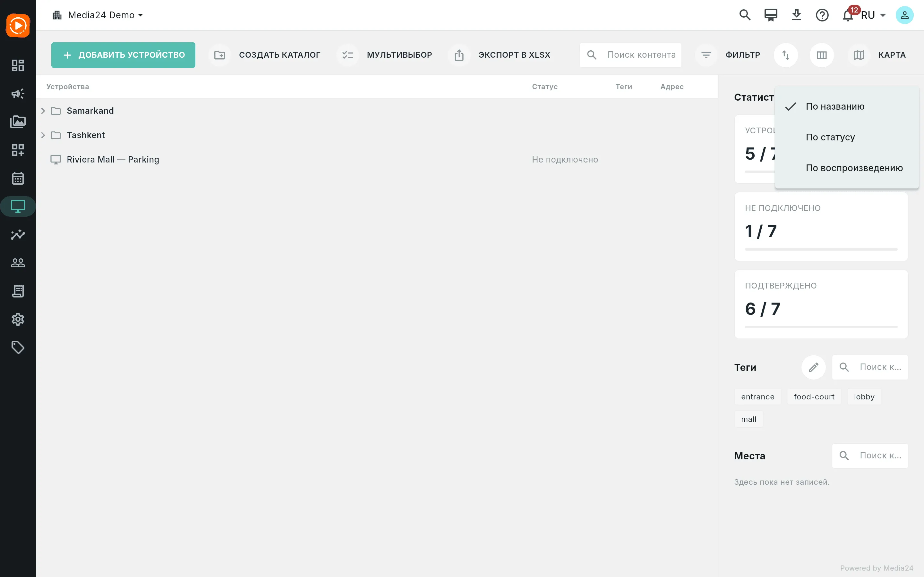Open the media library icon
This screenshot has width=924, height=577.
point(18,122)
